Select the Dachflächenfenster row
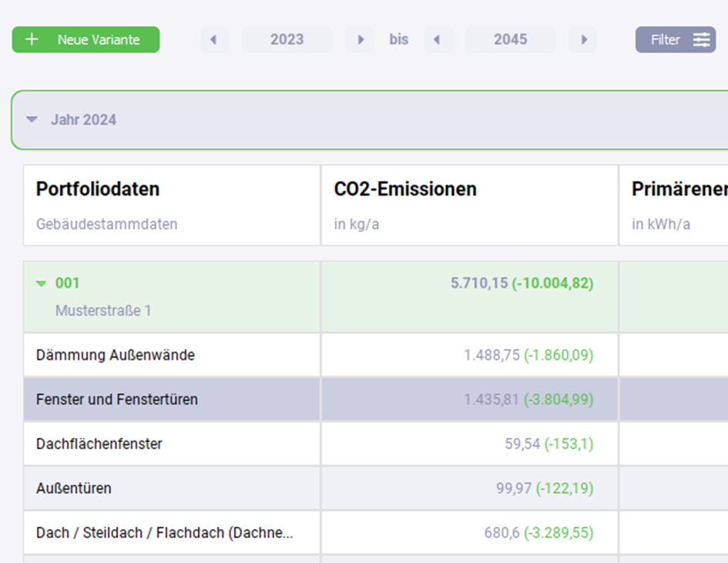The image size is (728, 563). click(99, 444)
